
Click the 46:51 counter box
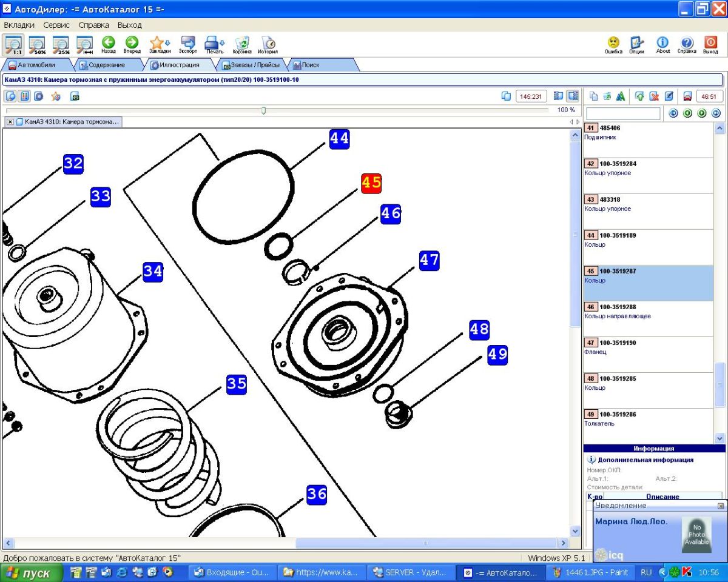[x=709, y=96]
